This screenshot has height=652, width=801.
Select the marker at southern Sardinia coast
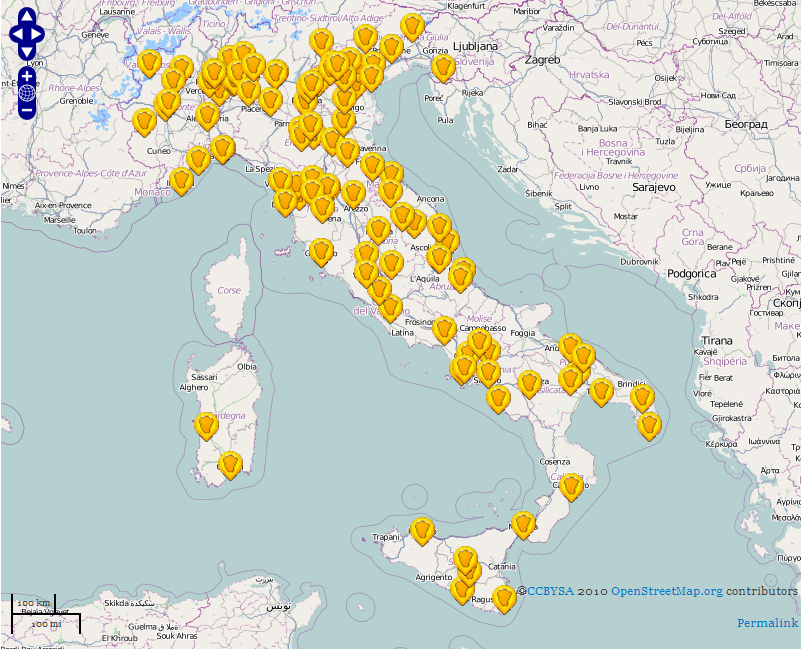(x=230, y=465)
